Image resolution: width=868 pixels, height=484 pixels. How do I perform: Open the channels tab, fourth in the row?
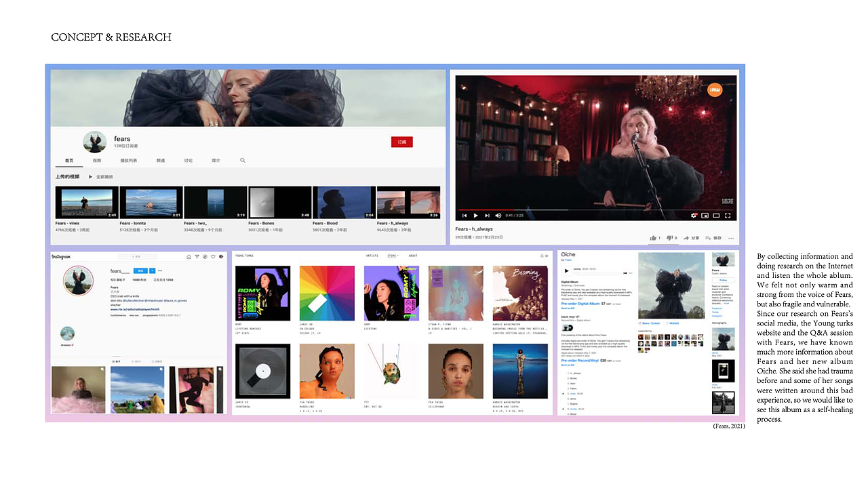click(x=161, y=161)
